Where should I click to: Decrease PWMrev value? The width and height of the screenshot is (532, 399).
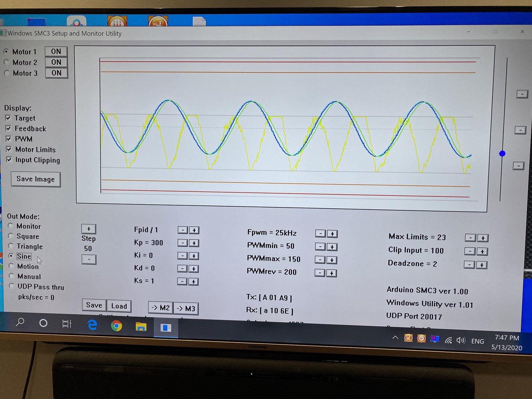point(320,273)
